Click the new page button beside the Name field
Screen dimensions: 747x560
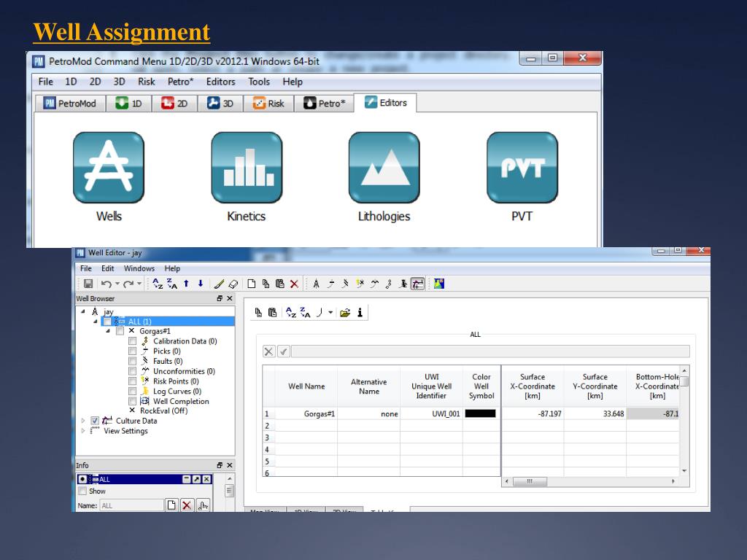(171, 505)
